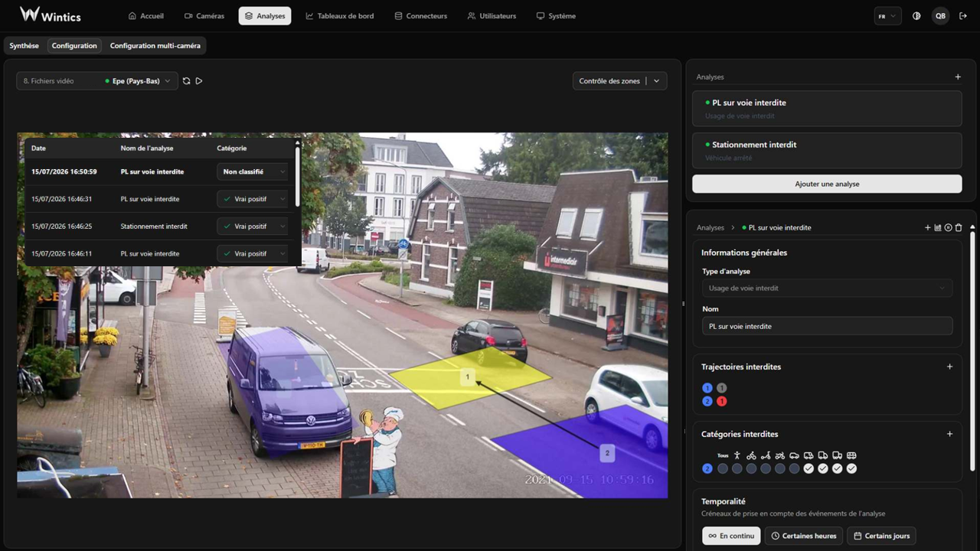Select Certains jours temporality
The height and width of the screenshot is (551, 980).
point(882,536)
